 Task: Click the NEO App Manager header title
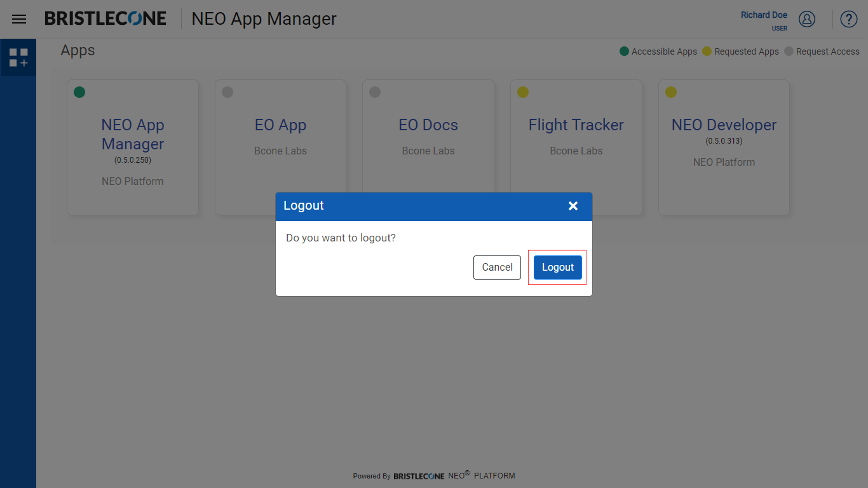[x=264, y=19]
